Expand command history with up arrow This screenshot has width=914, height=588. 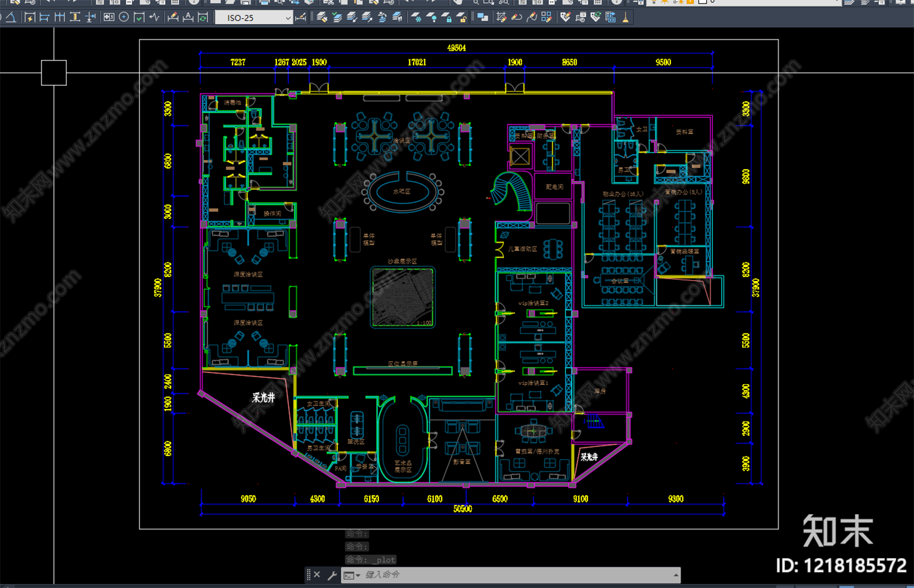pyautogui.click(x=676, y=575)
